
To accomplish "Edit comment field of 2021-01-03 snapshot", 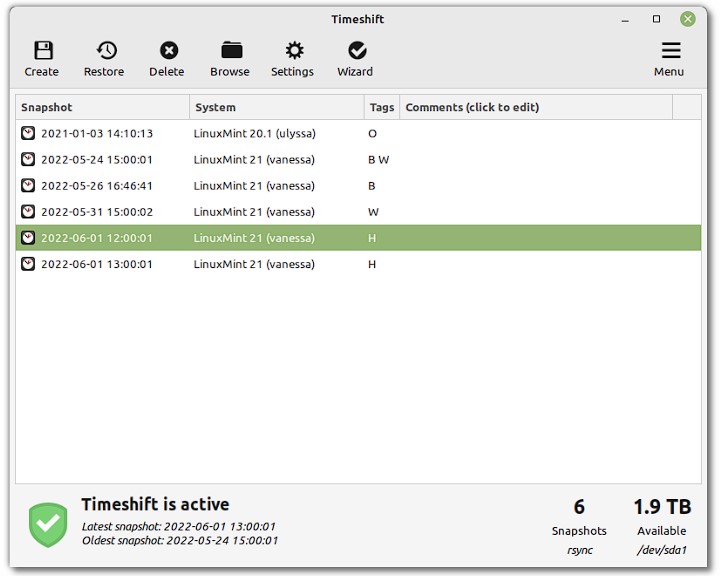I will pos(536,134).
